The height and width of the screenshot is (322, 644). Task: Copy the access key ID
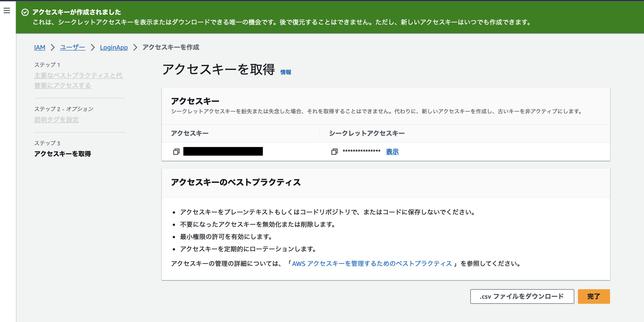[x=176, y=152]
